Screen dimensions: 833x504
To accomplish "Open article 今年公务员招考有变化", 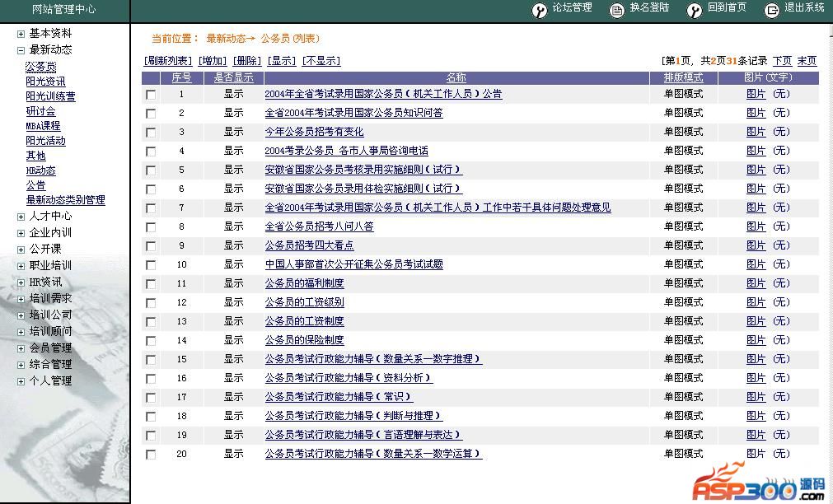I will [314, 132].
